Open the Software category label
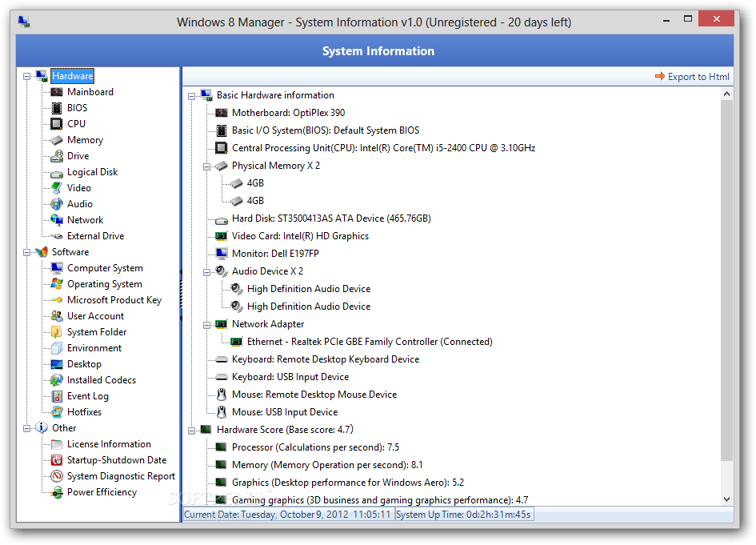Screen dimensions: 756x545 70,252
